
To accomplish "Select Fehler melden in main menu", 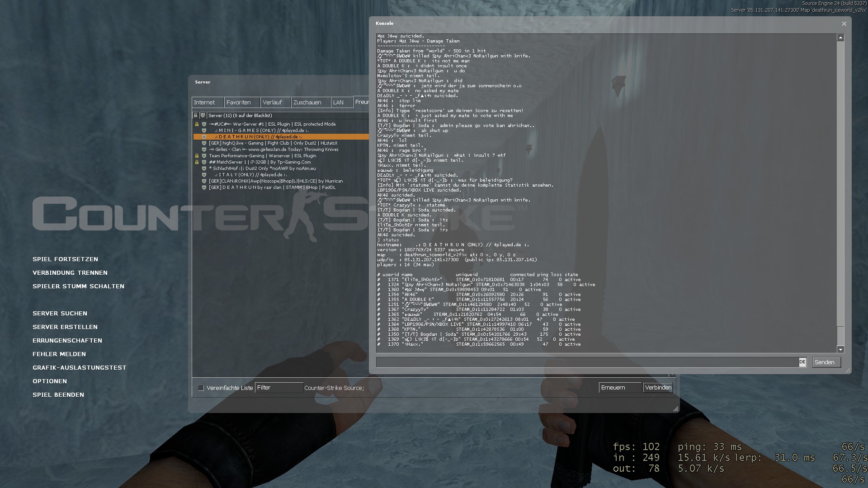I will pyautogui.click(x=59, y=354).
